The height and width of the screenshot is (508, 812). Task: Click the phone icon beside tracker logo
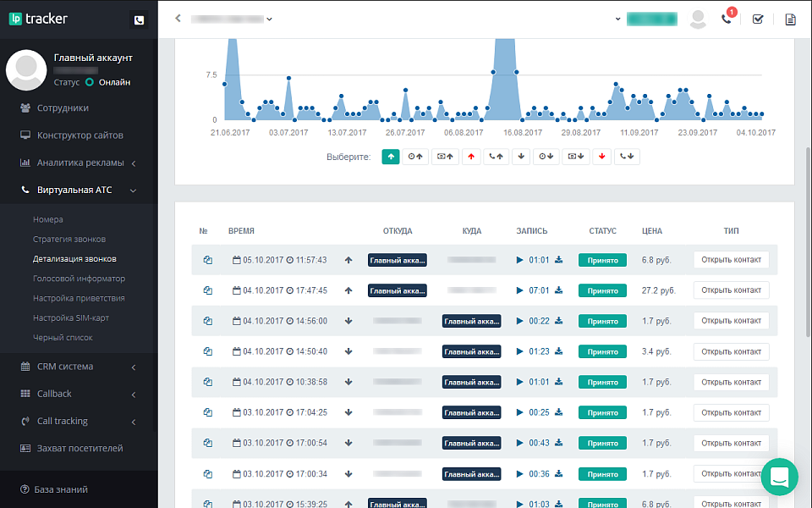(x=139, y=19)
